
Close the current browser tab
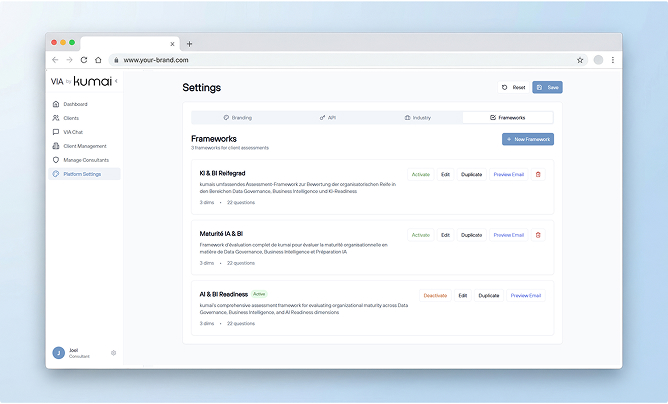pyautogui.click(x=172, y=44)
